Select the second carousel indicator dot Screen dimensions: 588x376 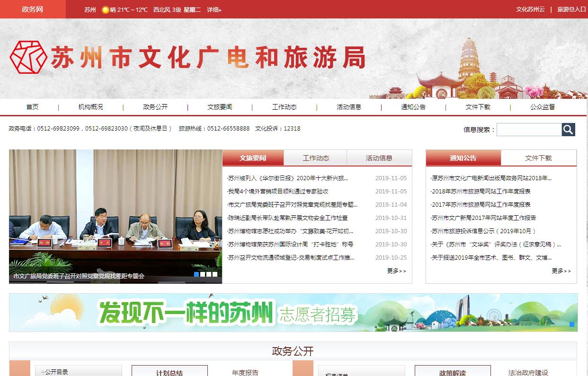coord(203,274)
